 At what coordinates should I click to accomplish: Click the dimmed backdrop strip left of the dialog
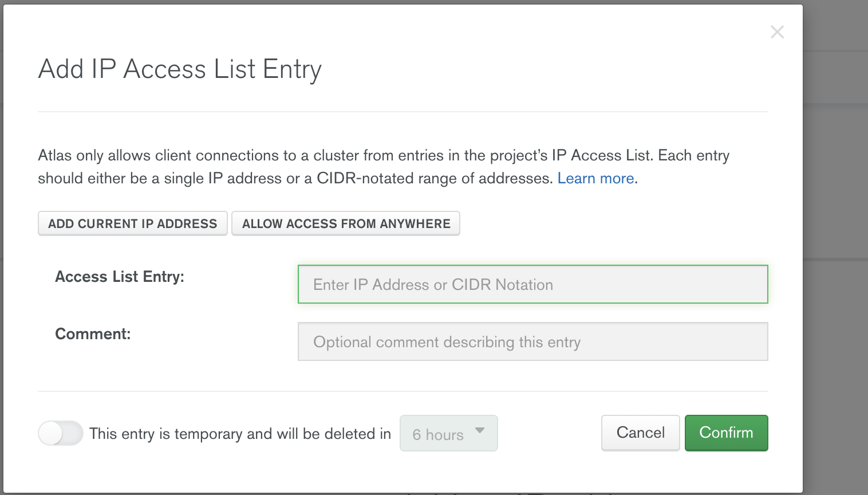[x=2, y=246]
